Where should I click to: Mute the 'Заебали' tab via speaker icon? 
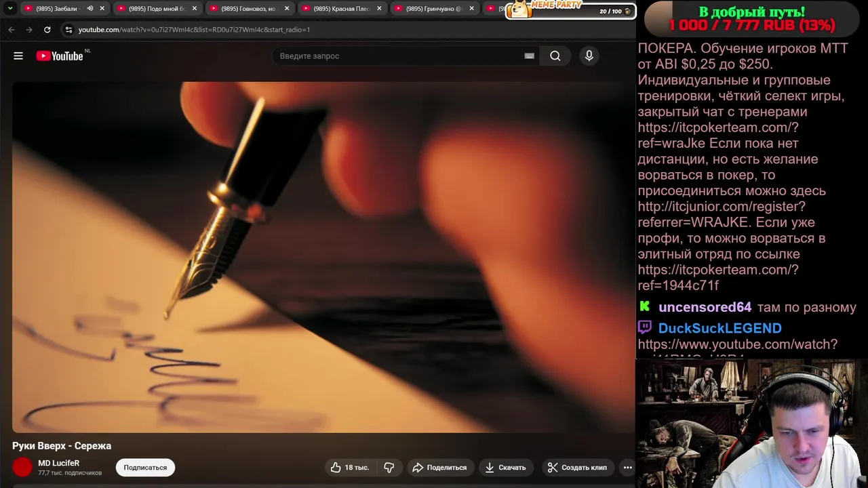[90, 9]
